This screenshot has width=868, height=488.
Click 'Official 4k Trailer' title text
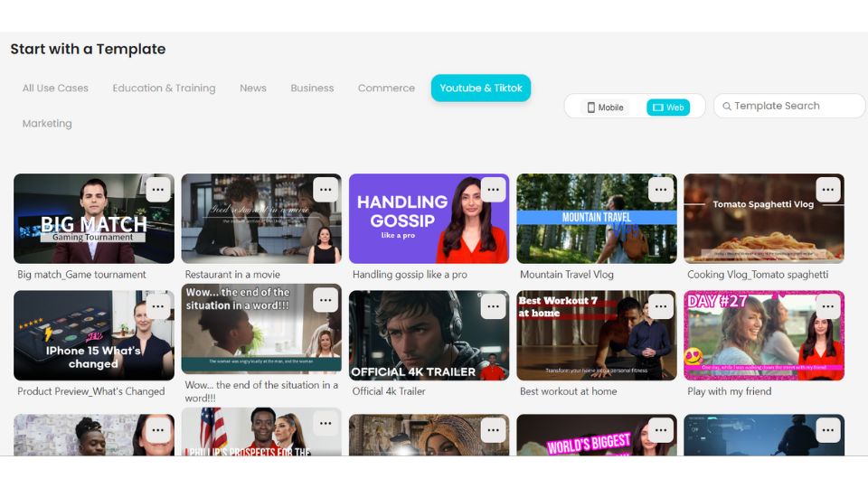[389, 391]
